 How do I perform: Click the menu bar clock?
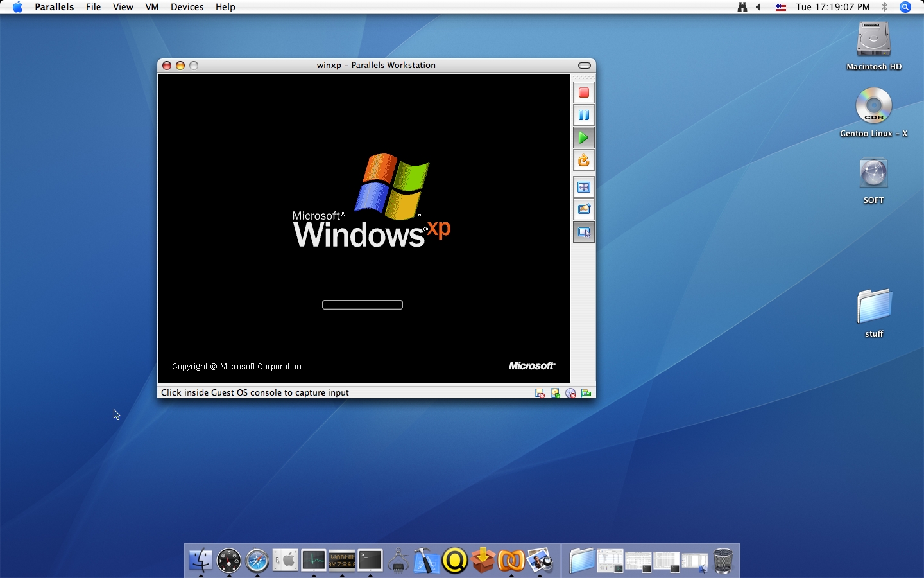833,7
